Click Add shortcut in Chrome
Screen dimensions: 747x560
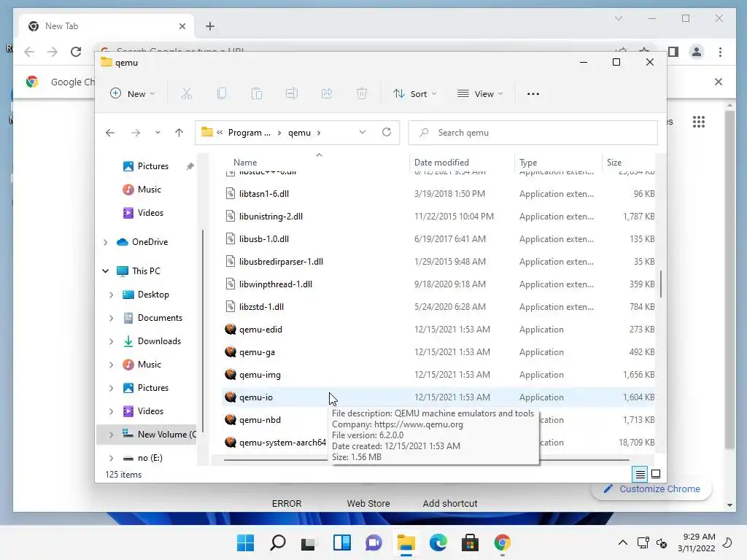[x=450, y=503]
